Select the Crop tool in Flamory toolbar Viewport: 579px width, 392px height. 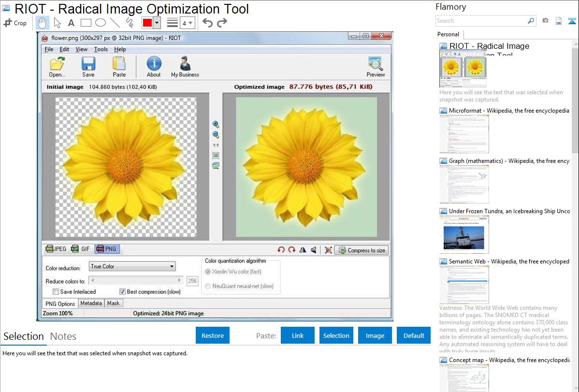coord(15,23)
